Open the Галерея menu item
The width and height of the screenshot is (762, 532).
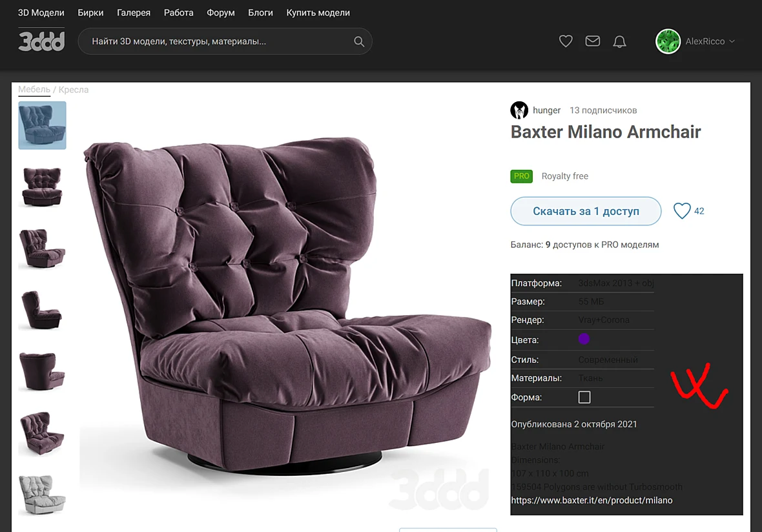134,13
